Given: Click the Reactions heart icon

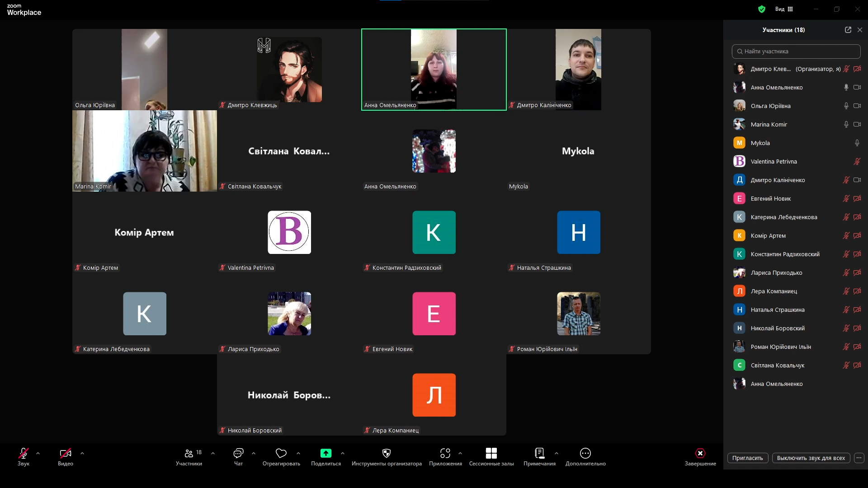Looking at the screenshot, I should pyautogui.click(x=281, y=453).
